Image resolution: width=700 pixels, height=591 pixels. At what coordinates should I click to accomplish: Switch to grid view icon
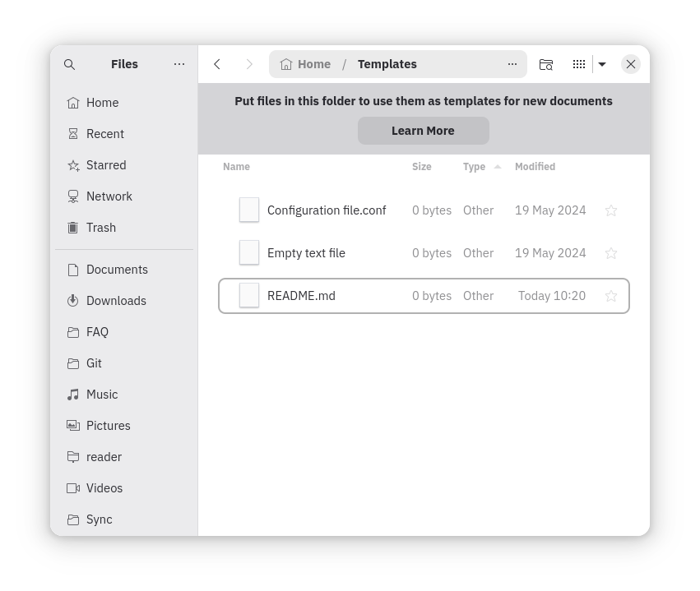point(578,64)
